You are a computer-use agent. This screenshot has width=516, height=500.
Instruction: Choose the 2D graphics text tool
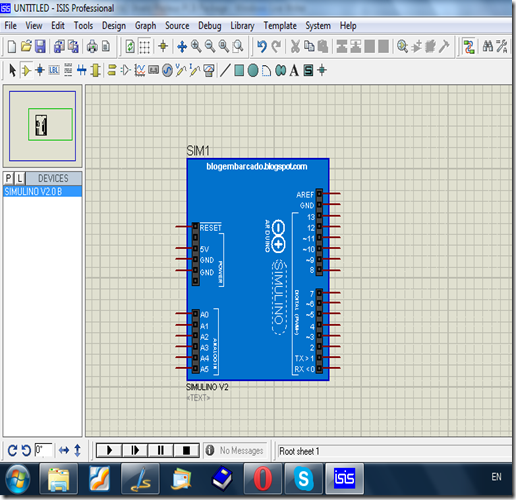click(294, 70)
